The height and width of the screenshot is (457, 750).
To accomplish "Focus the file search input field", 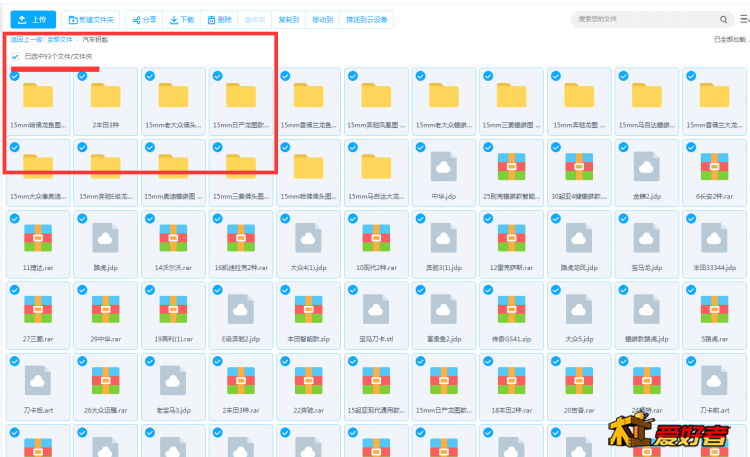I will [x=646, y=19].
